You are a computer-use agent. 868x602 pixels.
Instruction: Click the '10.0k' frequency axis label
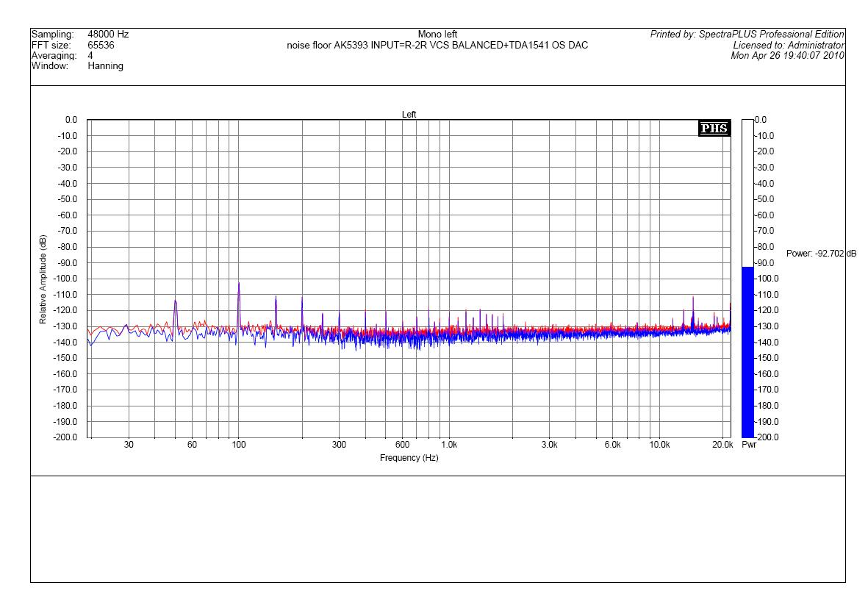point(659,445)
